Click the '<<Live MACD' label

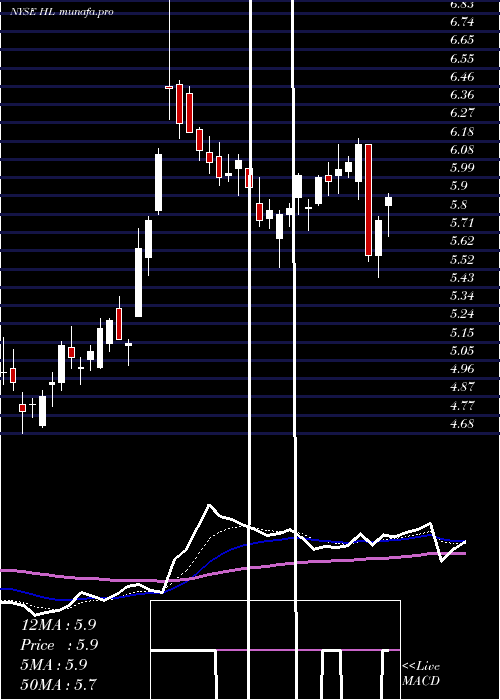point(421,674)
